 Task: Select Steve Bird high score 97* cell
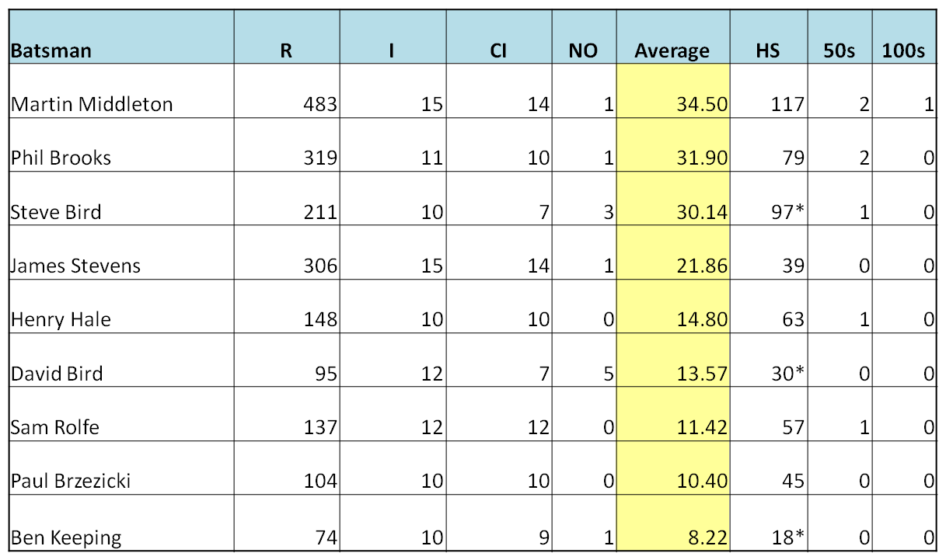point(768,199)
